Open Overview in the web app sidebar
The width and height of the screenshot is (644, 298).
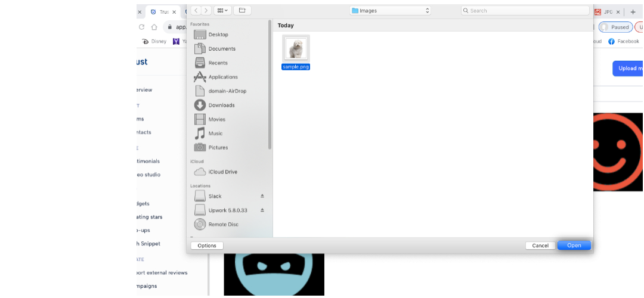[144, 90]
